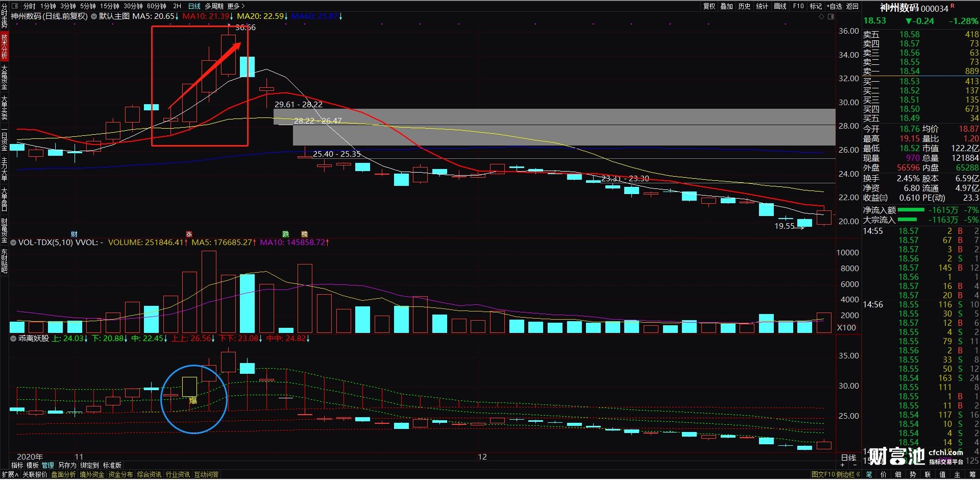Click the 绑定到 bind option
The height and width of the screenshot is (480, 980).
[89, 466]
